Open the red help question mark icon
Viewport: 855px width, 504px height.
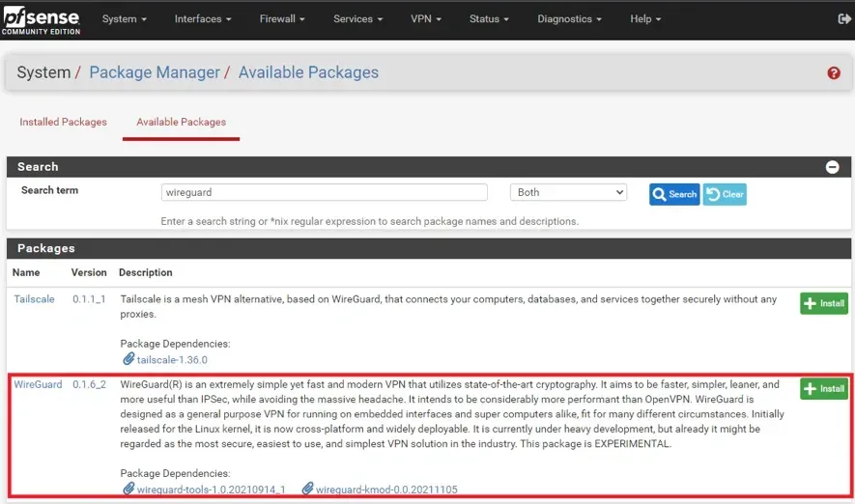pyautogui.click(x=833, y=73)
